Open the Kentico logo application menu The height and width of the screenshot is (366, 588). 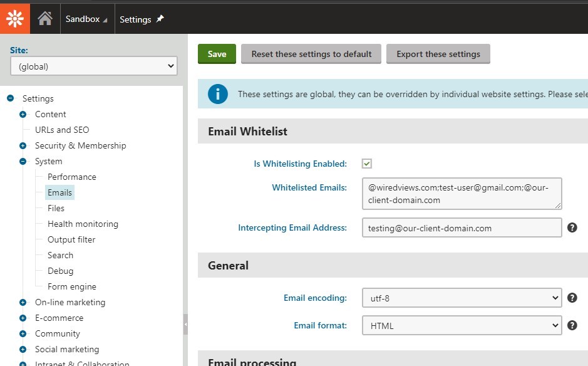[15, 18]
